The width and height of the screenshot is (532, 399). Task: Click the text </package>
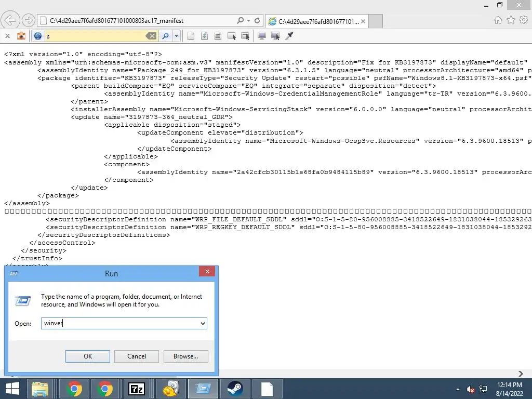pyautogui.click(x=58, y=195)
